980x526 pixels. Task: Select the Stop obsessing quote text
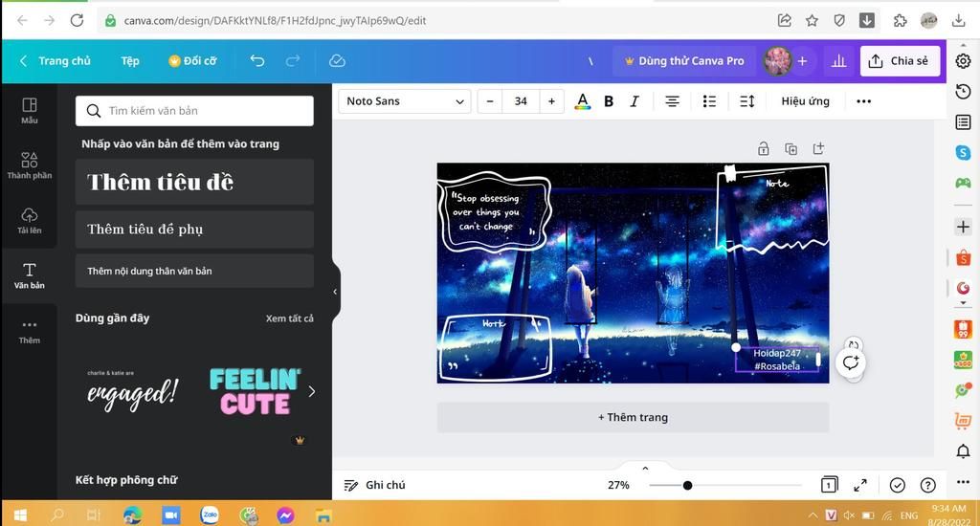pyautogui.click(x=487, y=211)
